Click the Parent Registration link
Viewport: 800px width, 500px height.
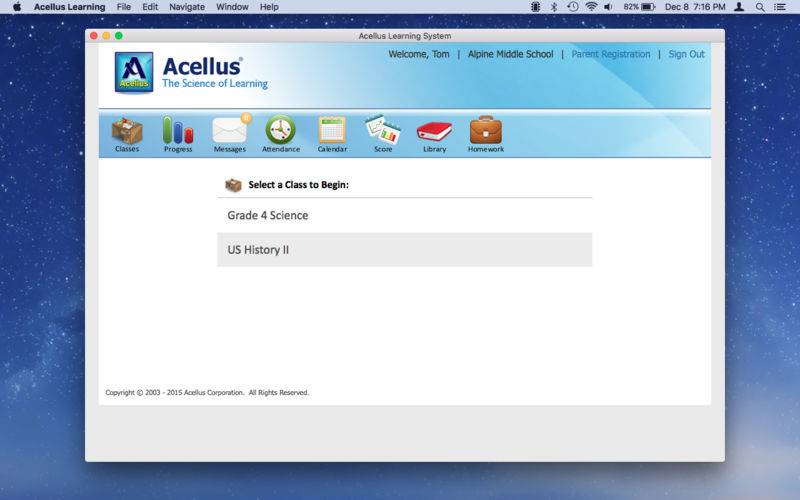(x=611, y=54)
